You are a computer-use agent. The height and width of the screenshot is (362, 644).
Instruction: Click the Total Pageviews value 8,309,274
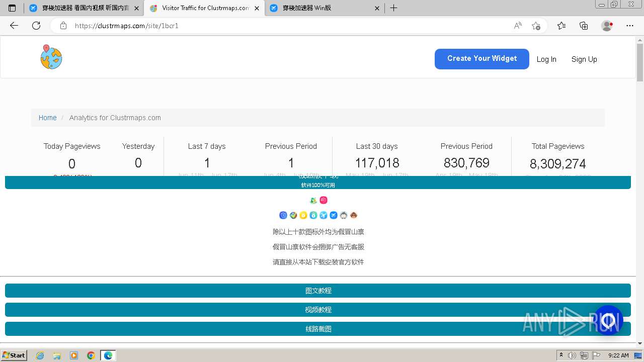point(558,164)
